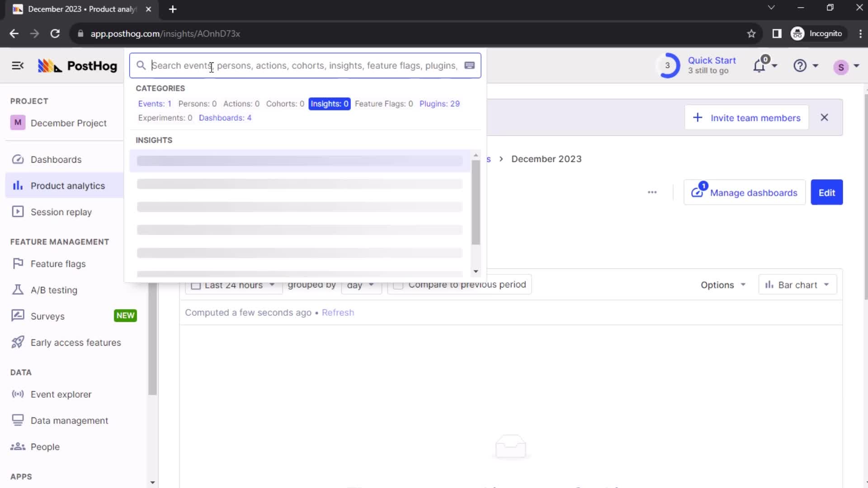Open the Last 24 hours date dropdown
This screenshot has width=868, height=488.
coord(234,285)
